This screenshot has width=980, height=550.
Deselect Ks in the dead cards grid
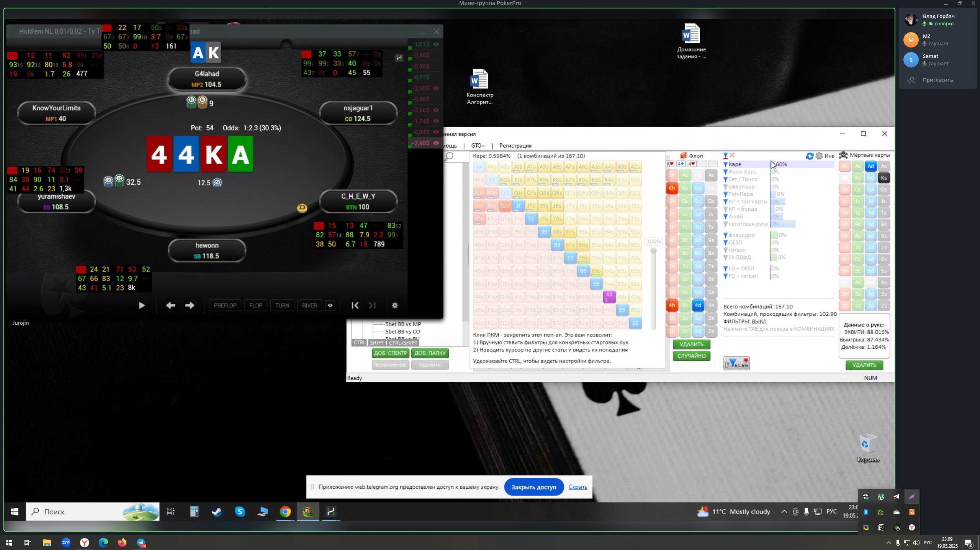[x=883, y=178]
